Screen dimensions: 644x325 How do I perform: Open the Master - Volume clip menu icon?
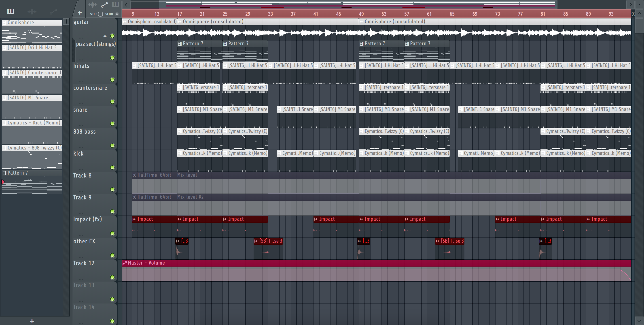pyautogui.click(x=125, y=263)
